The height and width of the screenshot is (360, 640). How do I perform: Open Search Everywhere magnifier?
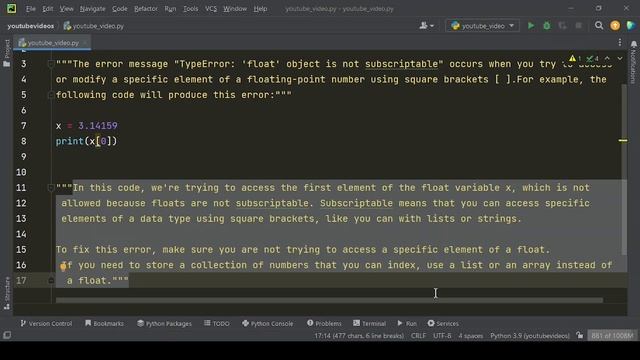tap(599, 26)
